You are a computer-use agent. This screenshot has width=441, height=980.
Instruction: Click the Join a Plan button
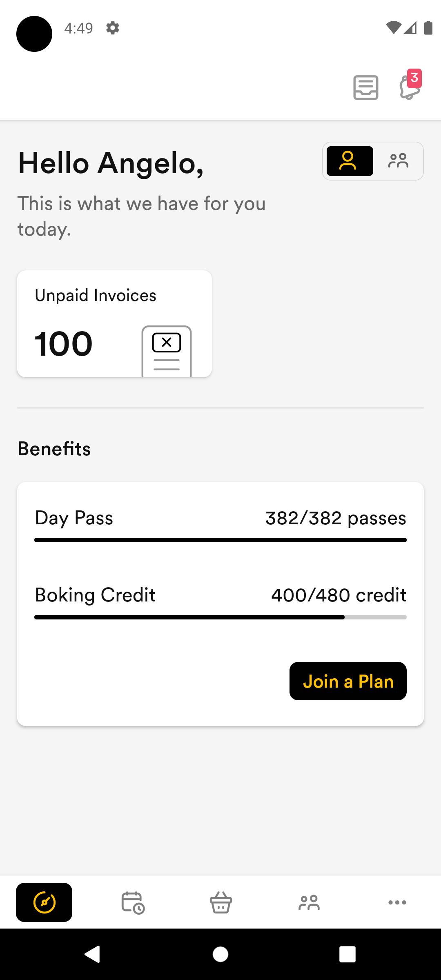tap(348, 681)
